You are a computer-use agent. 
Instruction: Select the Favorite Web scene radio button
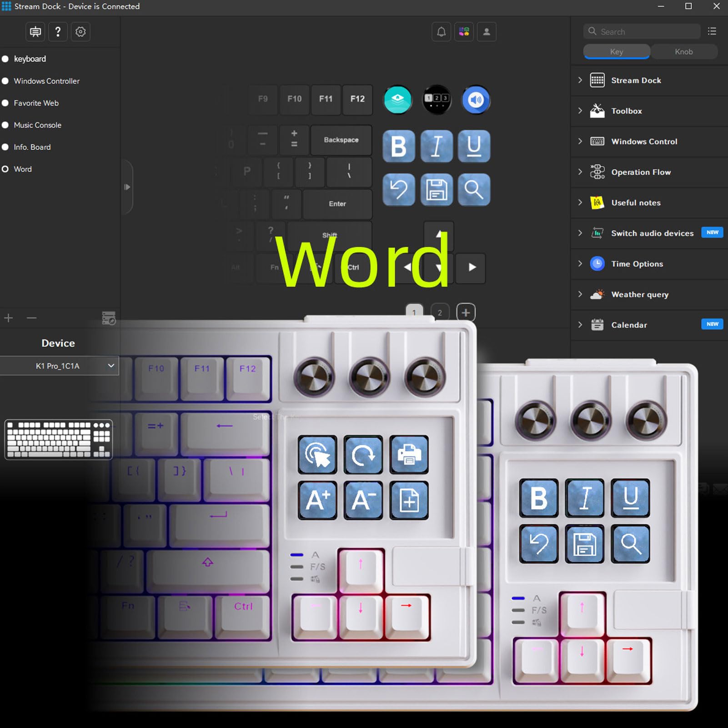(x=5, y=103)
